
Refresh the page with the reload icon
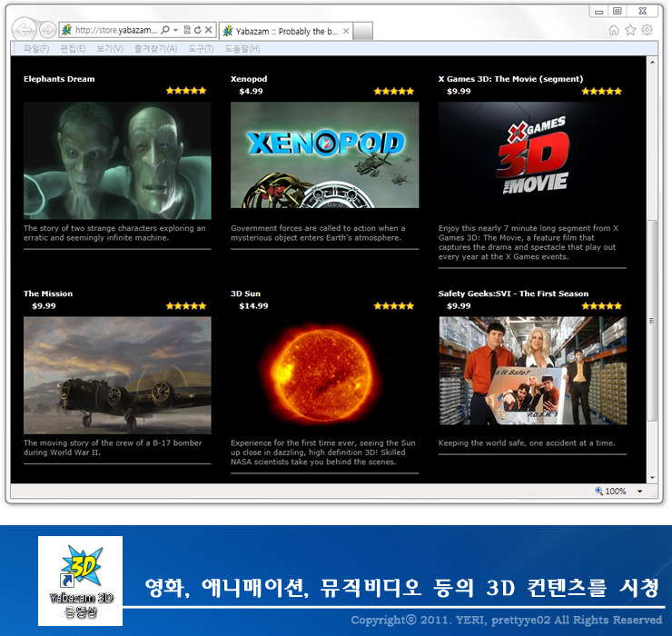tap(198, 30)
